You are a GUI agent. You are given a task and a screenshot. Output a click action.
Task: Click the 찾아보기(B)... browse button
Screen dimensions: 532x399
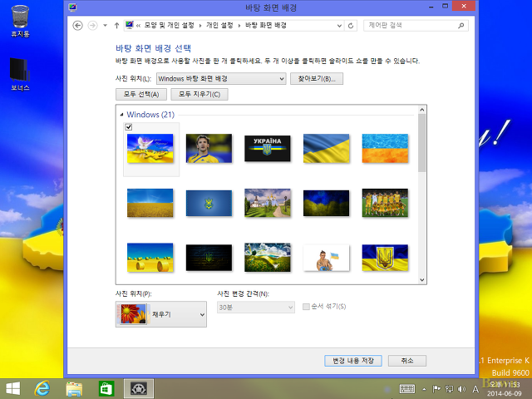[x=317, y=79]
